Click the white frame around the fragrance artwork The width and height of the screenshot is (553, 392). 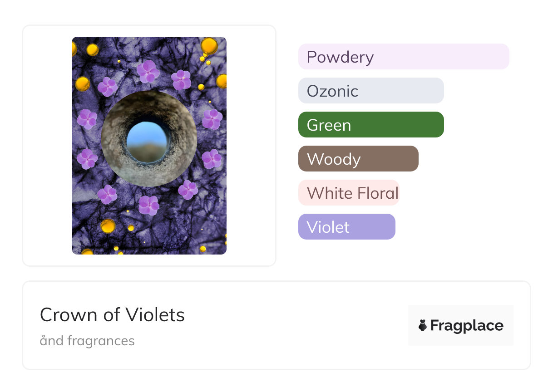[x=45, y=145]
